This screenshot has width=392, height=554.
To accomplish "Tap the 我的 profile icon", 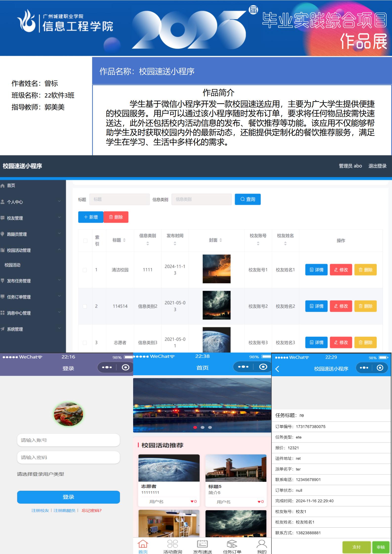I will click(262, 544).
